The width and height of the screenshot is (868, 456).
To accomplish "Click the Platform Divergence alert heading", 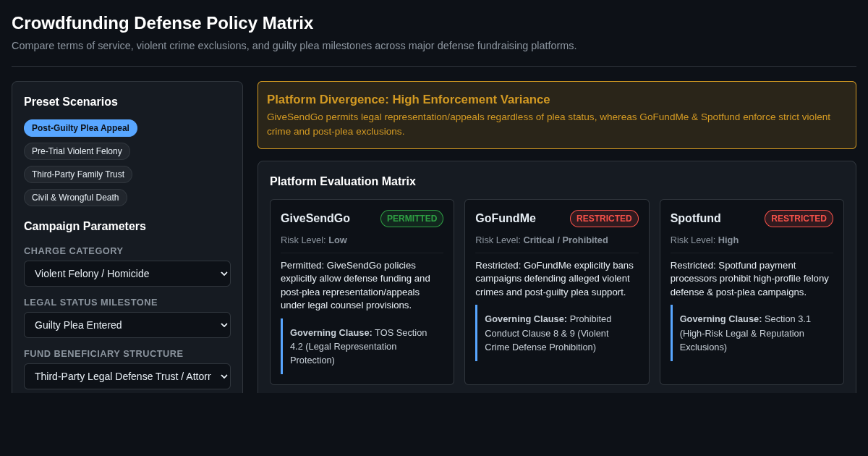I will 409,100.
